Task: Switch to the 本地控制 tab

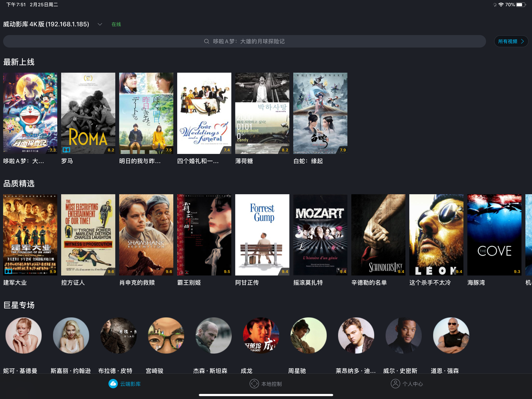Action: tap(266, 384)
